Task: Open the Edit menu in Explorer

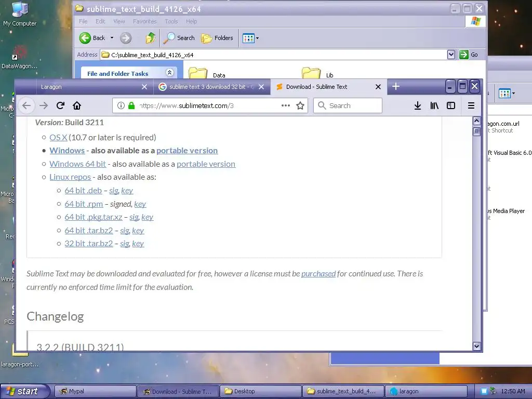Action: [100, 21]
